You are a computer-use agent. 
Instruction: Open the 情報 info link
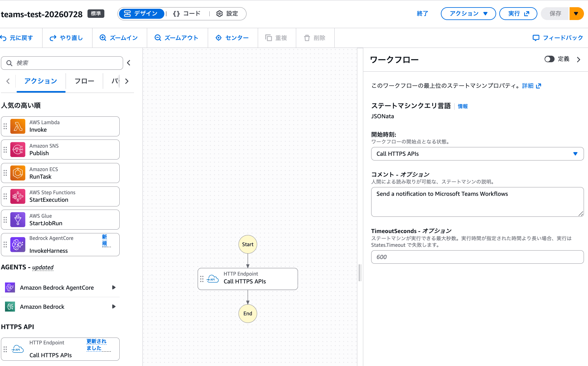[x=463, y=106]
